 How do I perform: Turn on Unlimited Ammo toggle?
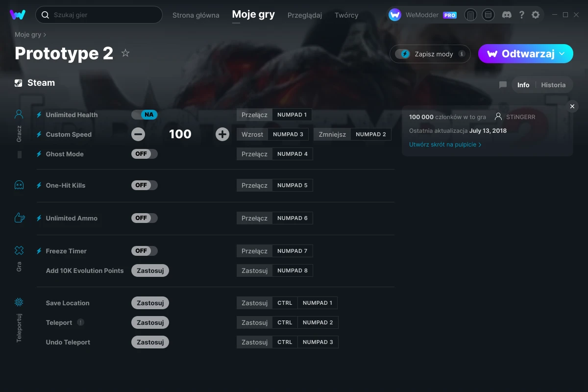pos(145,218)
